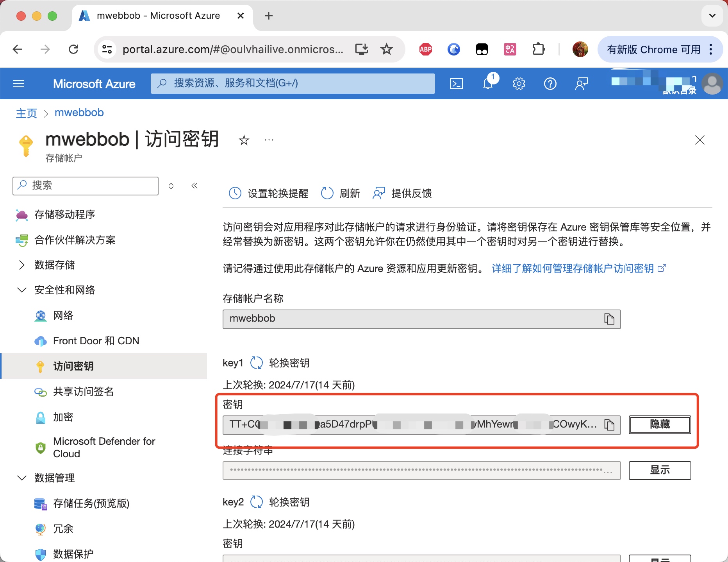The height and width of the screenshot is (562, 728).
Task: Open link about managing storage account keys
Action: pyautogui.click(x=578, y=268)
